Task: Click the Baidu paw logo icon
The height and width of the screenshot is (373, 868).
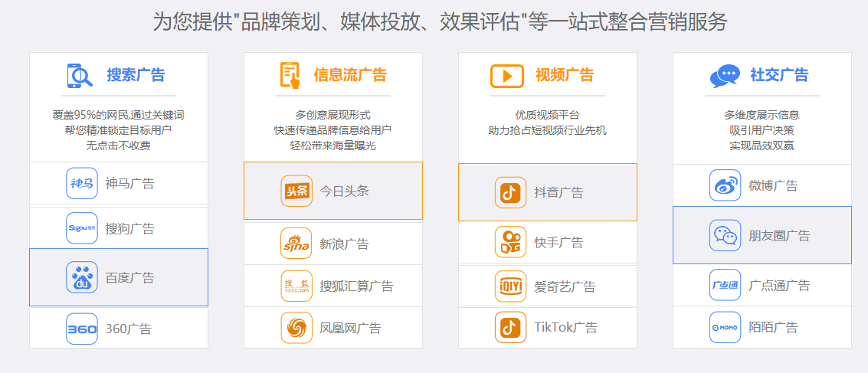Action: click(82, 277)
